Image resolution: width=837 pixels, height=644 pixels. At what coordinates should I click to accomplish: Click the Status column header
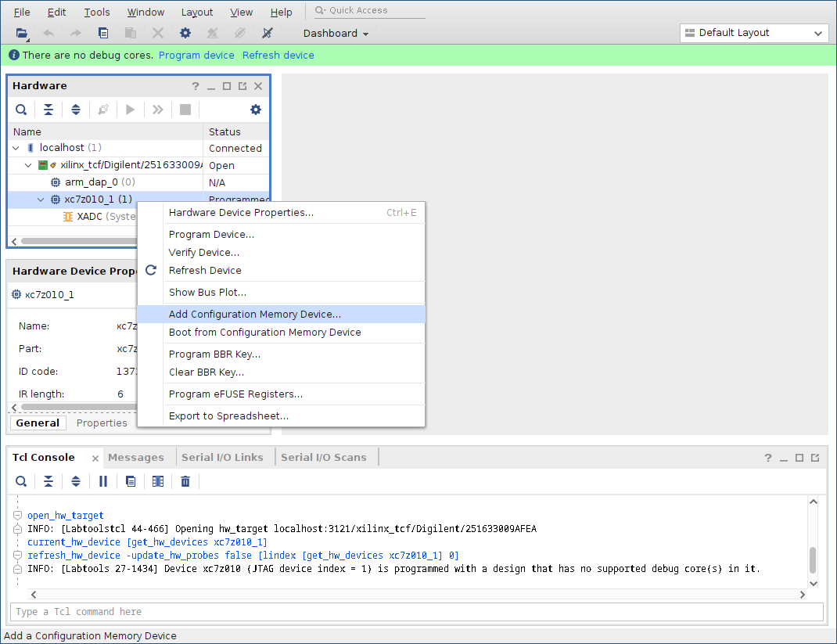(236, 131)
